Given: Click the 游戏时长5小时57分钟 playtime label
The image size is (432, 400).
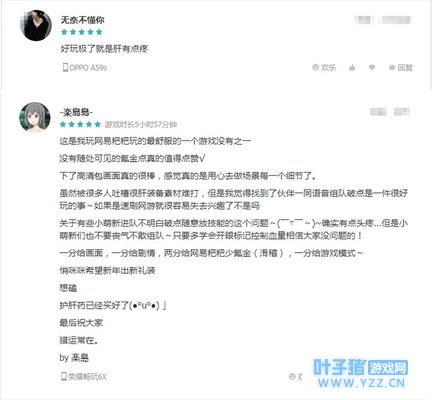Looking at the screenshot, I should point(141,125).
